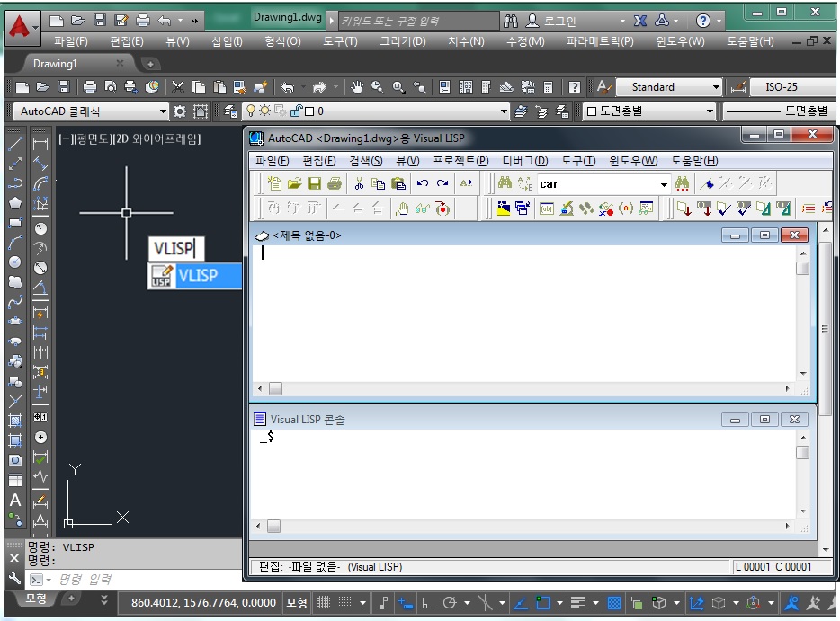The image size is (840, 621).
Task: Select VLISP autocomplete suggestion
Action: point(194,276)
